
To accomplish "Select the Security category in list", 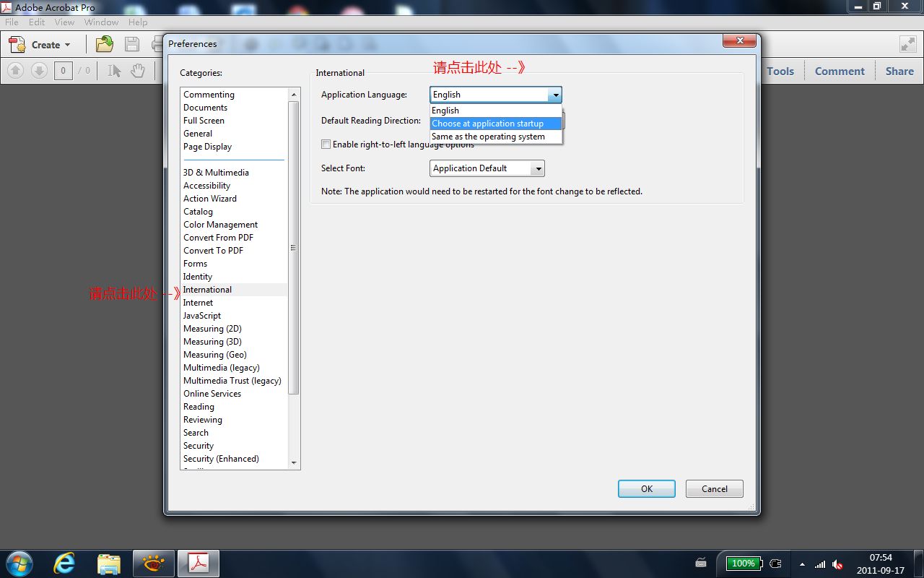I will pyautogui.click(x=199, y=446).
